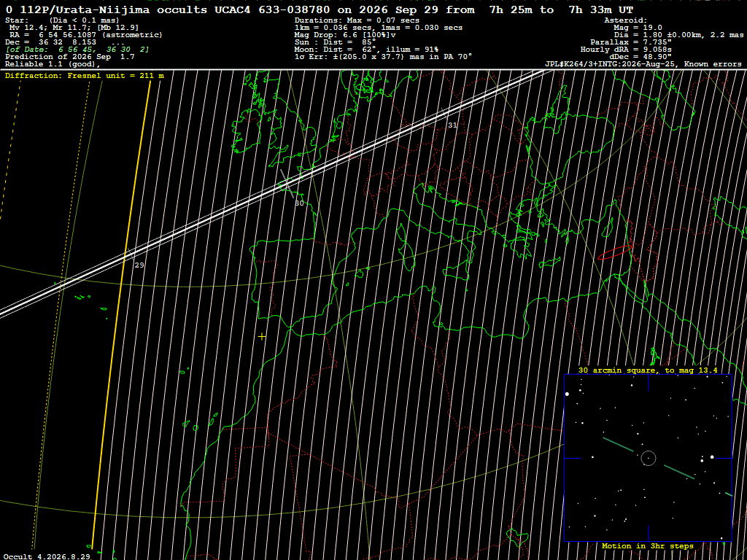Image resolution: width=747 pixels, height=560 pixels.
Task: Click the 'Diffraction: Fresnel unit = 211 m' label
Action: click(85, 75)
